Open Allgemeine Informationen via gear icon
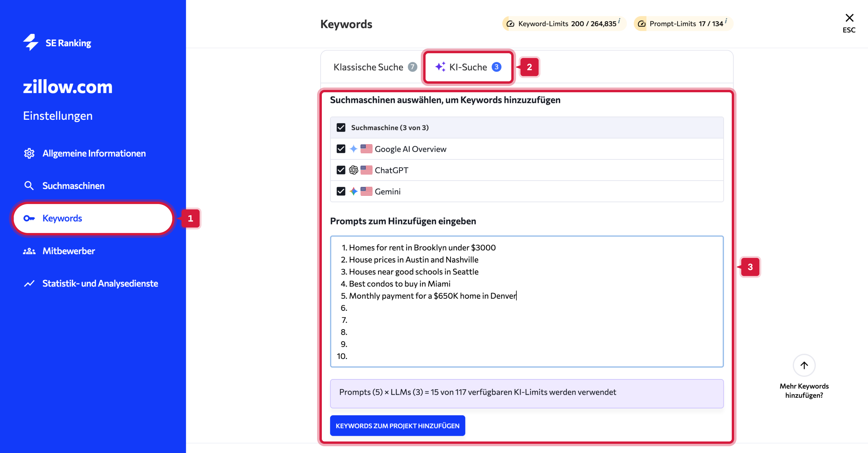The image size is (868, 453). point(29,153)
